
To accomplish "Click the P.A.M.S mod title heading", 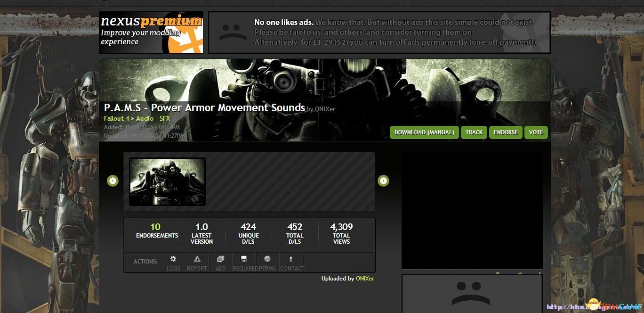I will coord(204,107).
